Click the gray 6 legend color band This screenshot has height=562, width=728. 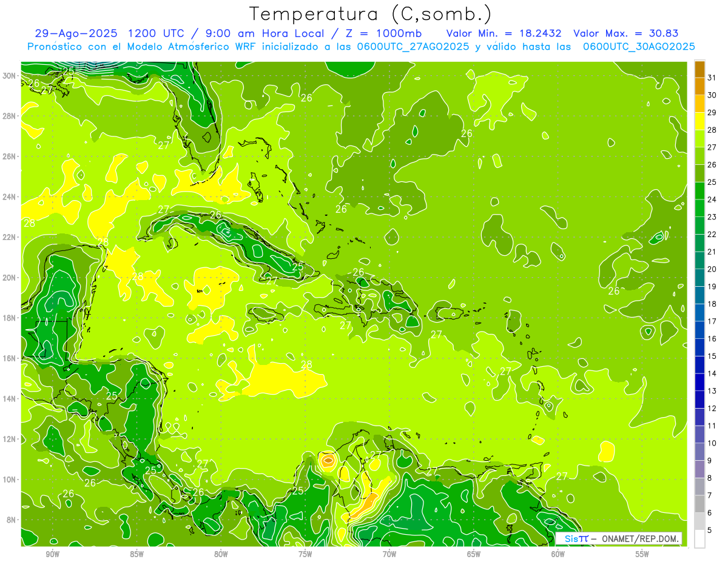click(x=699, y=521)
